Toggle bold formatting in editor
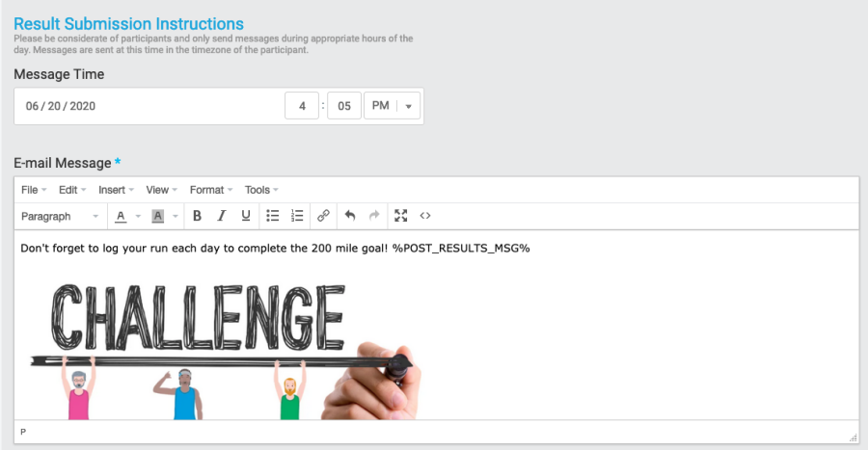This screenshot has height=450, width=868. click(x=197, y=216)
